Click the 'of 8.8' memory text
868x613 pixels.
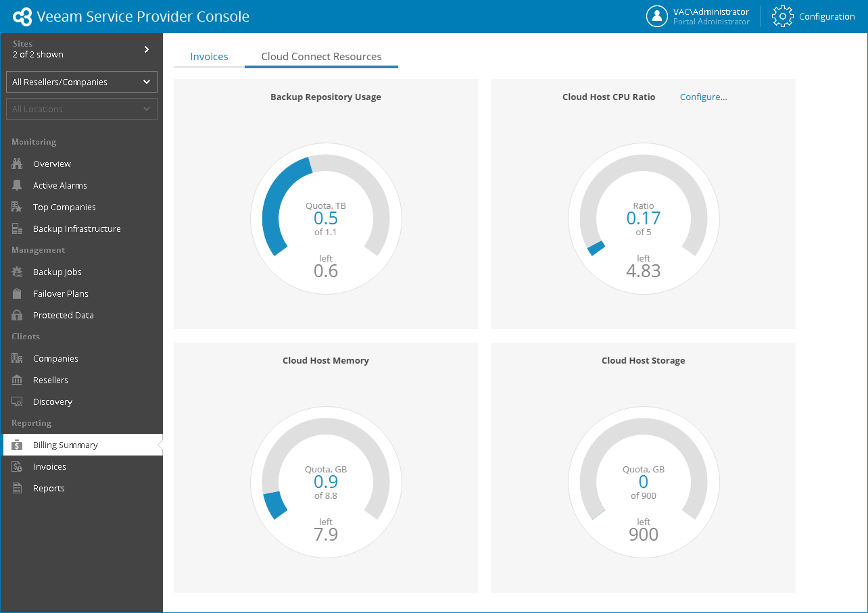(326, 495)
